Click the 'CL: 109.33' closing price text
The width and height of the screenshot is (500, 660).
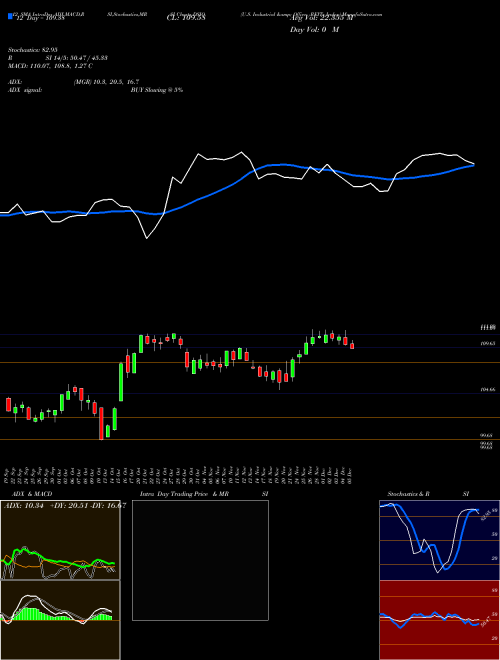pyautogui.click(x=186, y=18)
